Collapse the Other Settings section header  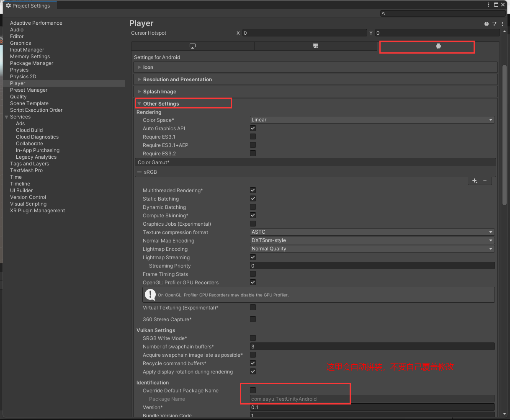tap(161, 104)
